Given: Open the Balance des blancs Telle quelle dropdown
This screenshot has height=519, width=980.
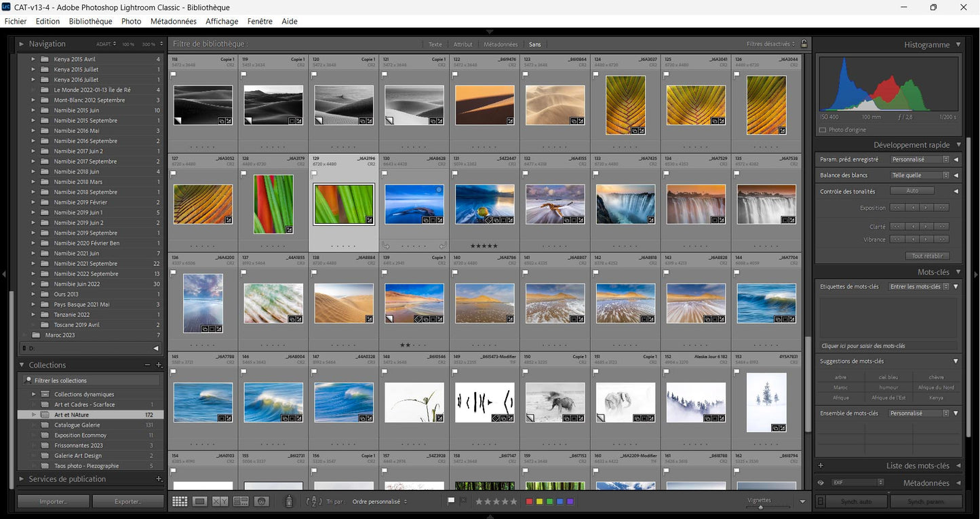Looking at the screenshot, I should [920, 175].
